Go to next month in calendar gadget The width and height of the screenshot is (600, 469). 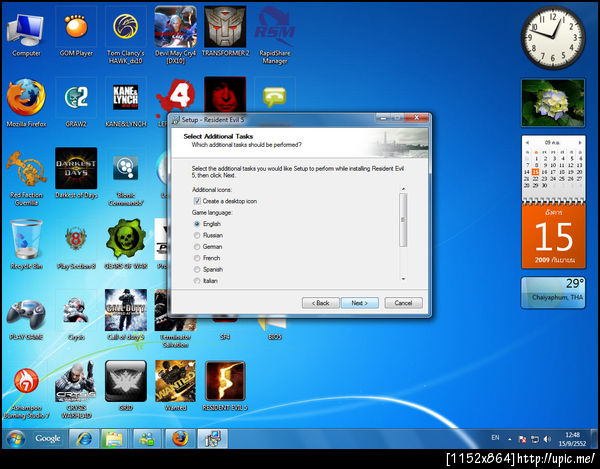[x=580, y=143]
